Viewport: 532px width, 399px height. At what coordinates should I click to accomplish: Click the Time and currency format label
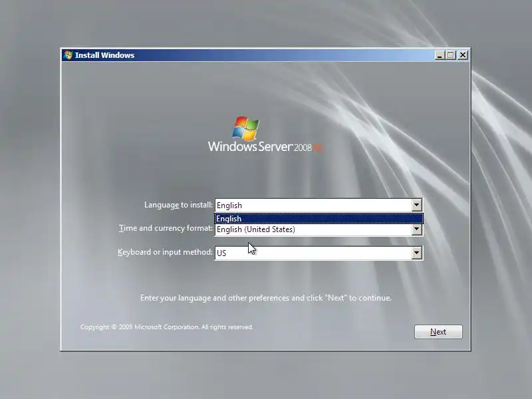pyautogui.click(x=166, y=228)
